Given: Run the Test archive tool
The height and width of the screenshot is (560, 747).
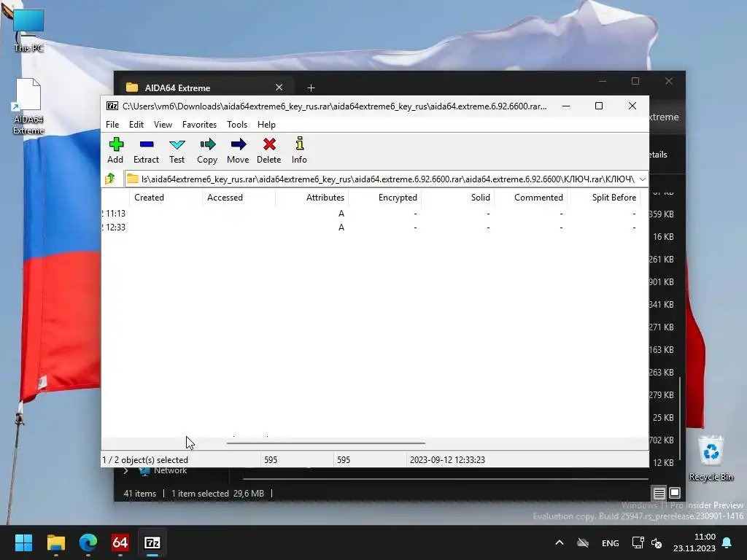Looking at the screenshot, I should pos(177,150).
